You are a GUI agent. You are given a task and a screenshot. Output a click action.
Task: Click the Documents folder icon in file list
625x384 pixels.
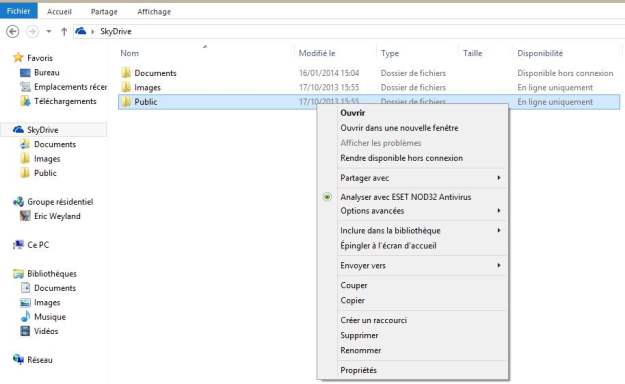pos(126,73)
